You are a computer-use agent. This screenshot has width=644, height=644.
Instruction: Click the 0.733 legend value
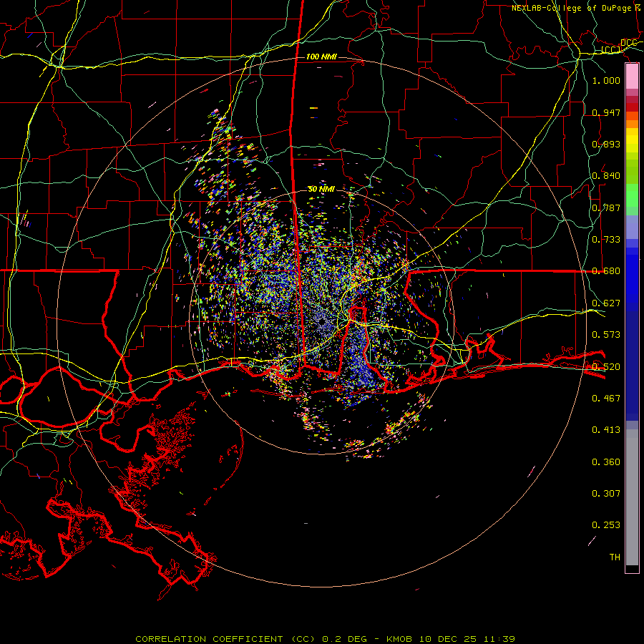[606, 240]
